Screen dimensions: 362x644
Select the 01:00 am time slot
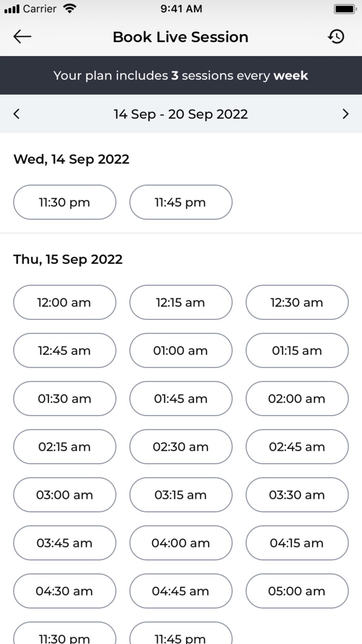coord(180,350)
